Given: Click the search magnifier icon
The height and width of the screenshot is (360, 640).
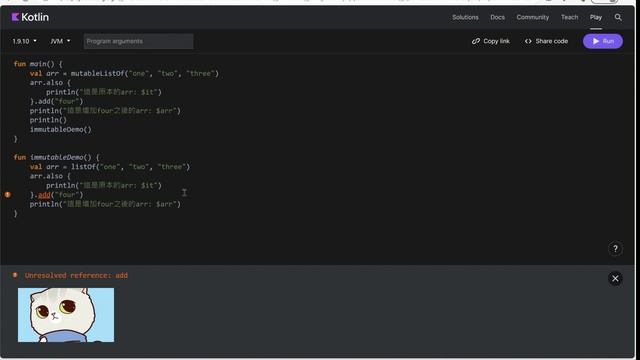Looking at the screenshot, I should click(618, 17).
